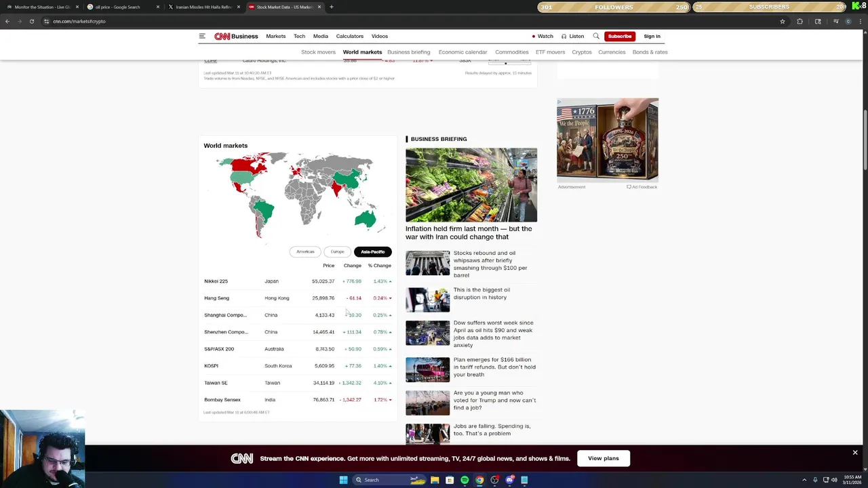Viewport: 868px width, 488px height.
Task: Open the browser extensions icon
Action: click(x=800, y=21)
